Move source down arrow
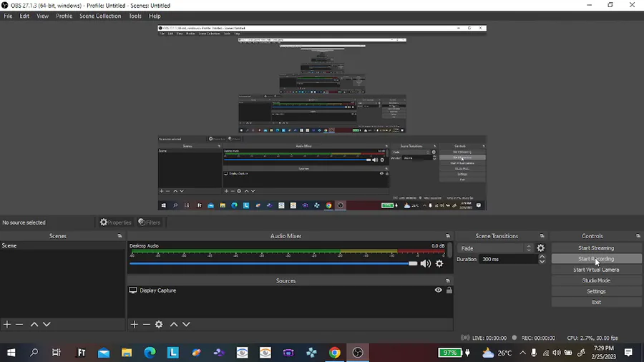Screen dimensions: 644x362 186,324
